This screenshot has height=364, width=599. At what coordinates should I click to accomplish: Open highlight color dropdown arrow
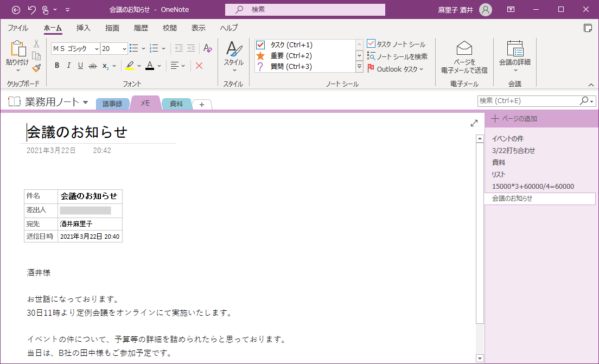click(x=139, y=66)
